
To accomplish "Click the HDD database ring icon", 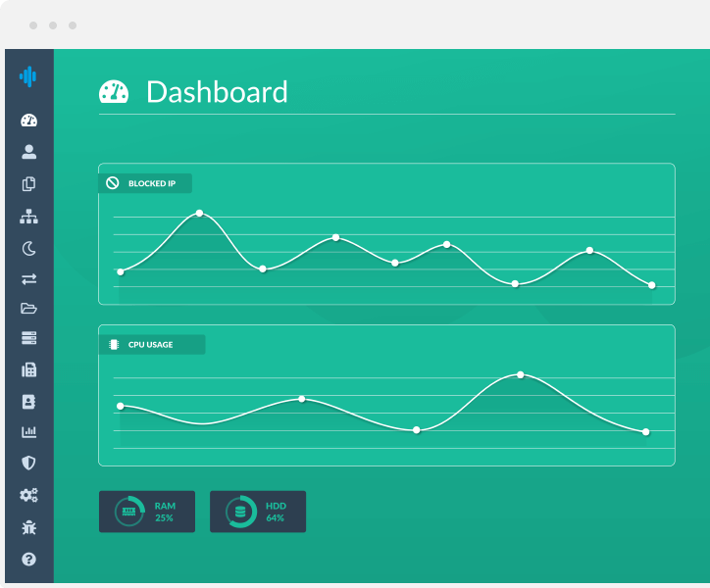I will click(241, 511).
